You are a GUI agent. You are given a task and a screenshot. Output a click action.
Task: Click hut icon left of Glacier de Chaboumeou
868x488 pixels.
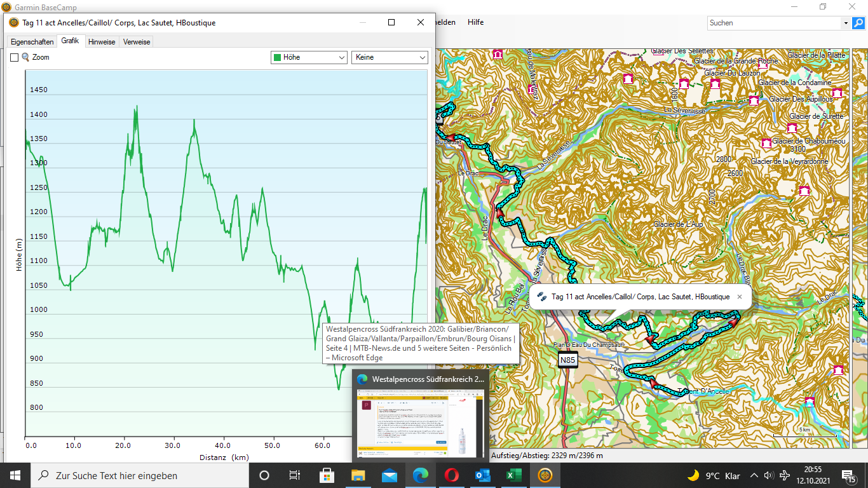coord(766,143)
